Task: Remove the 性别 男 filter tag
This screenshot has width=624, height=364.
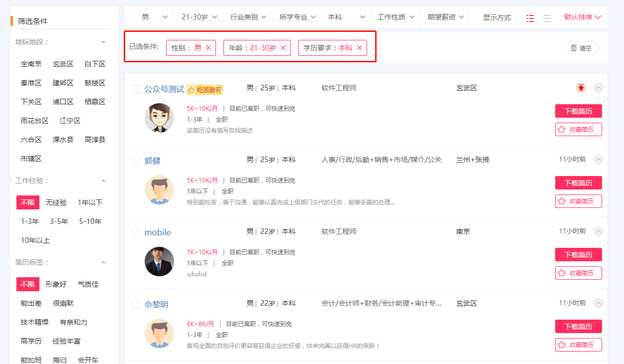Action: pos(208,48)
